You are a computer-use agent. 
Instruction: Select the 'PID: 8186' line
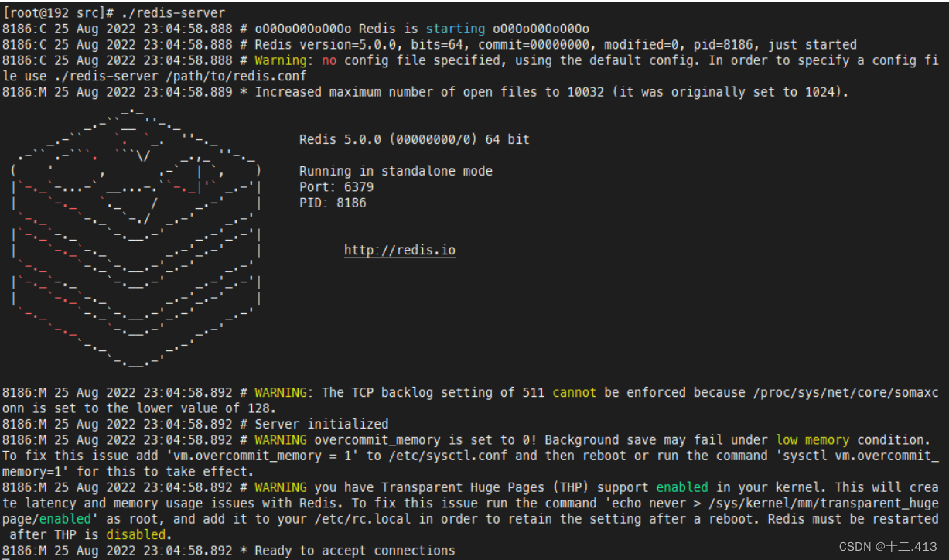click(331, 203)
